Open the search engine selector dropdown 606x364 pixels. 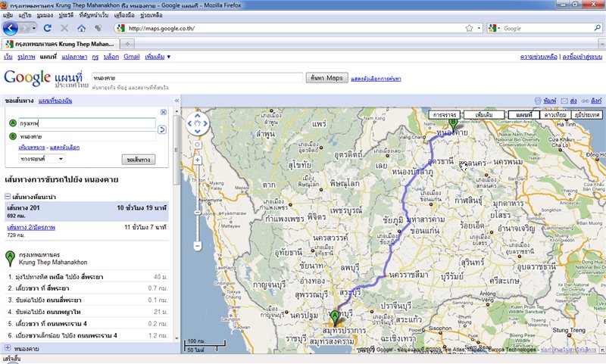[494, 28]
